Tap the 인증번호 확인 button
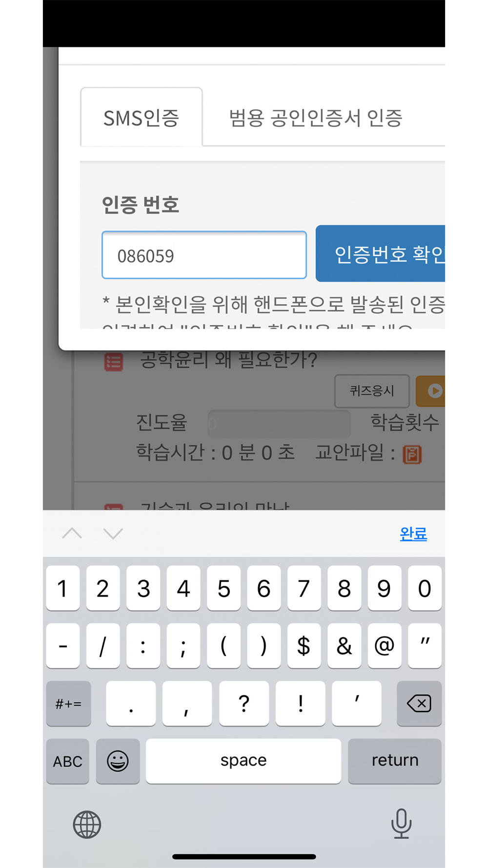The image size is (488, 868). [381, 253]
